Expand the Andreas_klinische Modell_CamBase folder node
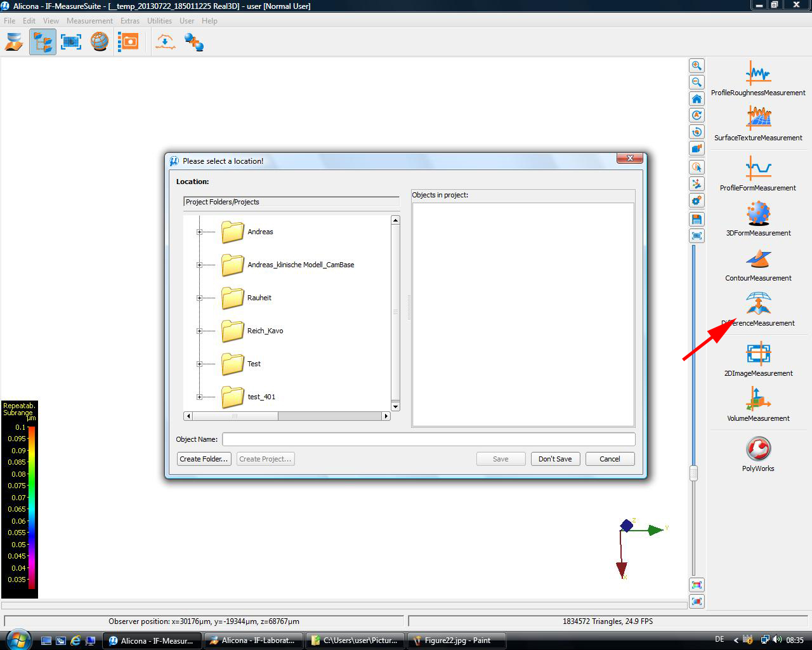The image size is (812, 650). click(x=199, y=265)
